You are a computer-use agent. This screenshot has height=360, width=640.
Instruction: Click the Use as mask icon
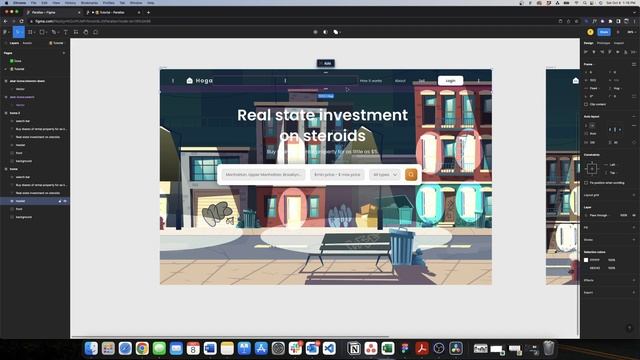coord(325,32)
